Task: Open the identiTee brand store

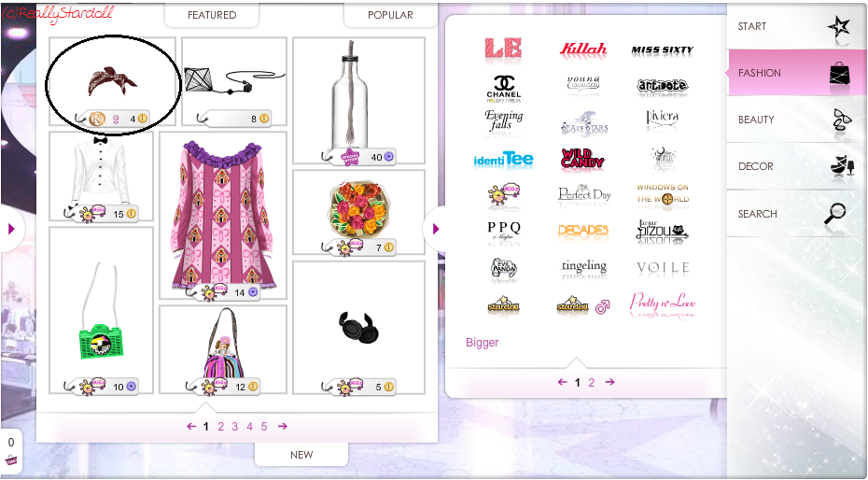Action: click(503, 160)
